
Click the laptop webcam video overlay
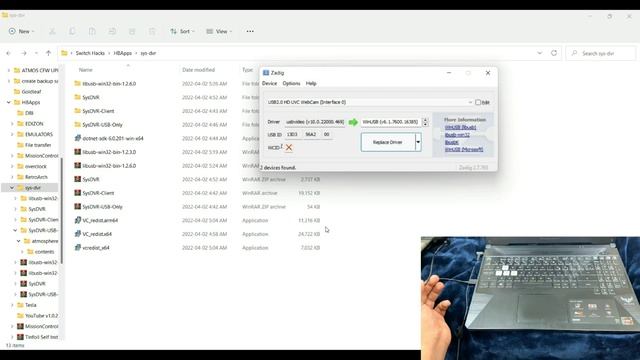530,298
